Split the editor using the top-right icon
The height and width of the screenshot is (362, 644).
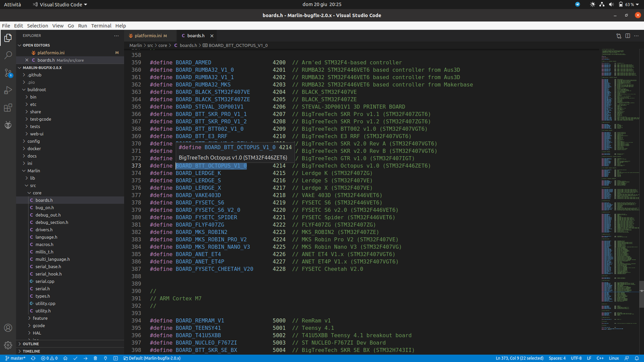pyautogui.click(x=627, y=36)
